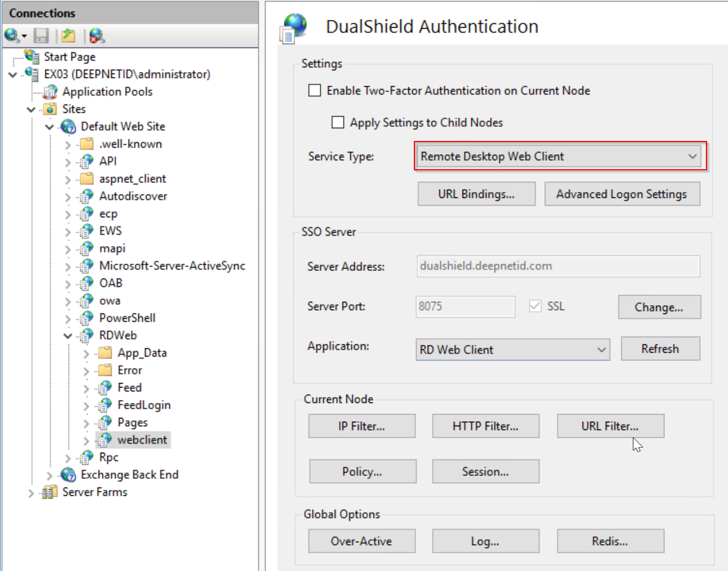This screenshot has height=571, width=728.
Task: Click the Default Web Site globe icon
Action: (69, 127)
